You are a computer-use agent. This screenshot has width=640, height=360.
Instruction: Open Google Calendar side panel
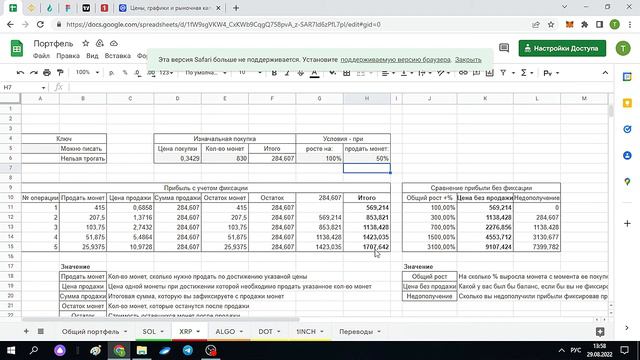tap(627, 77)
